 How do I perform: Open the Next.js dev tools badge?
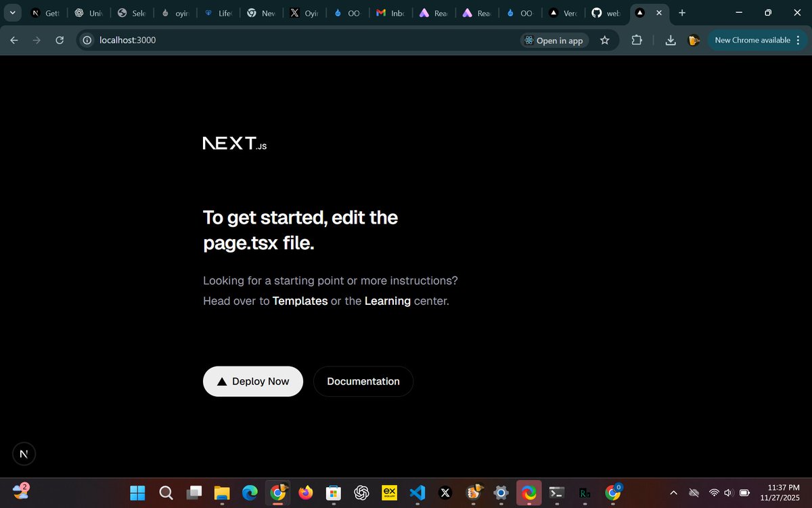(x=24, y=454)
